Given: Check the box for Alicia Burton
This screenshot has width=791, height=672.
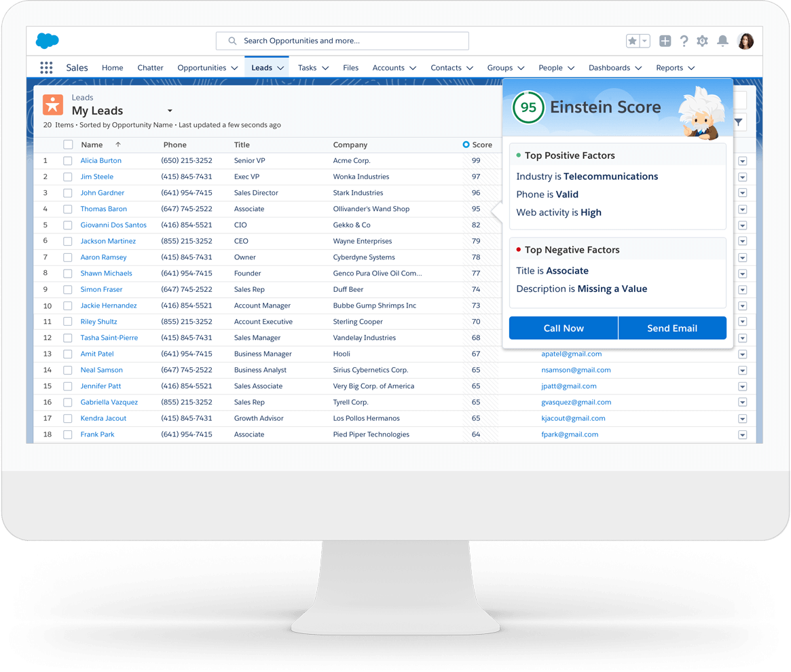Looking at the screenshot, I should point(68,161).
